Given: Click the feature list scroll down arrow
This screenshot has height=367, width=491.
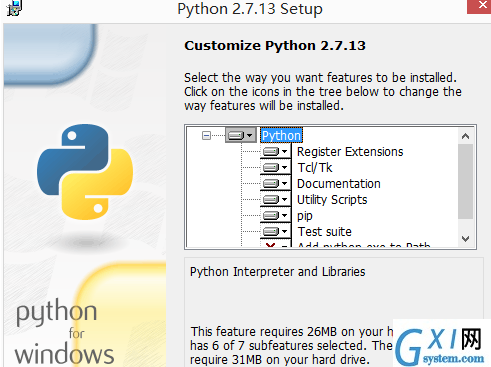Looking at the screenshot, I should pos(466,239).
